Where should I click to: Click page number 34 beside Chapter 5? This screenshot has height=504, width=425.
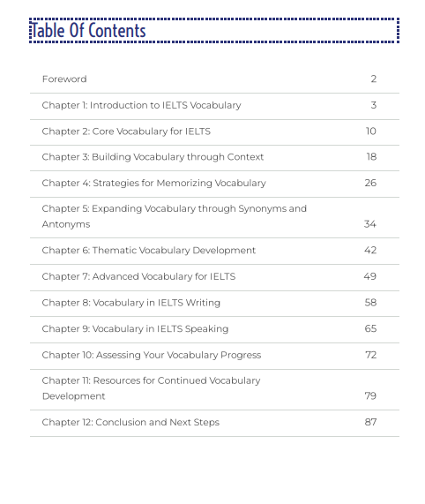click(370, 224)
